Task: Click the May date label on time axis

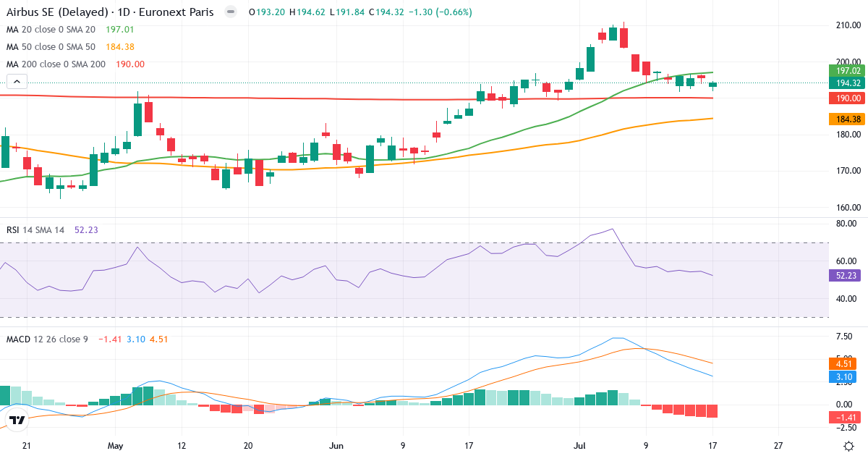Action: click(x=115, y=446)
